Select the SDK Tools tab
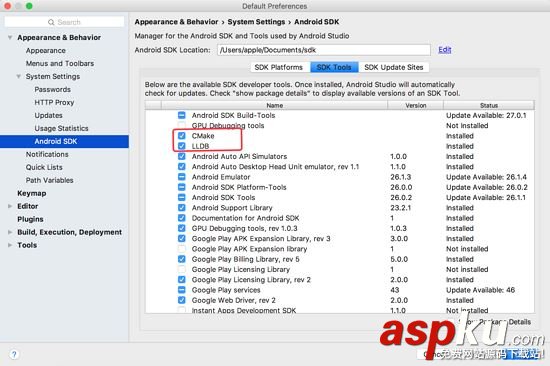Image resolution: width=550 pixels, height=366 pixels. [334, 67]
